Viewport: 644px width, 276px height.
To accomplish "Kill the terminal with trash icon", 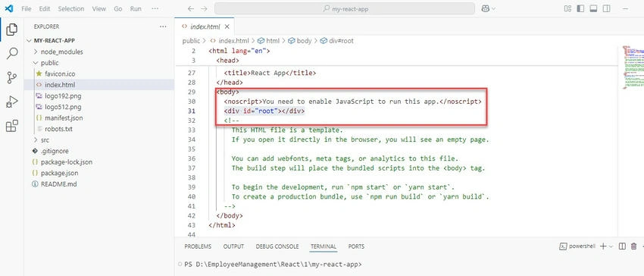I will point(633,246).
